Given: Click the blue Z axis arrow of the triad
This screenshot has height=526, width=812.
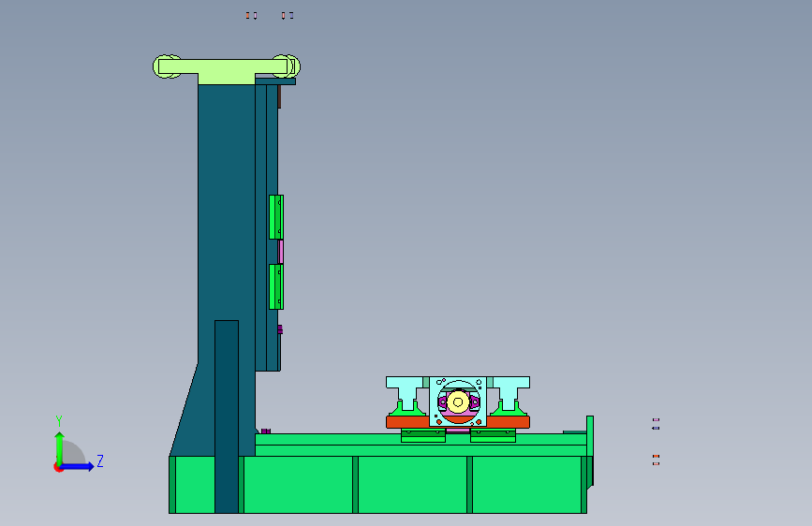Looking at the screenshot, I should pyautogui.click(x=79, y=467).
